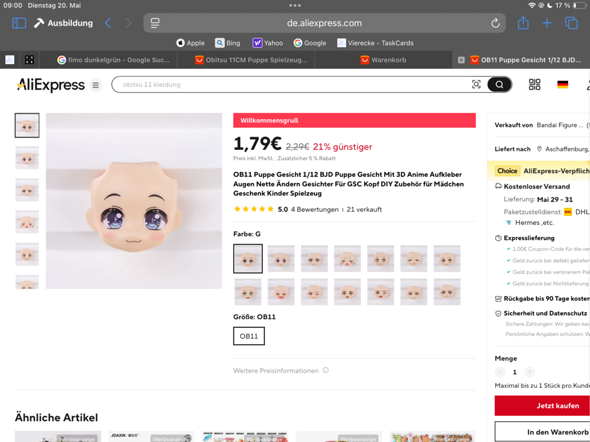Search by image camera icon
Screen dimensions: 590x442
(x=476, y=85)
